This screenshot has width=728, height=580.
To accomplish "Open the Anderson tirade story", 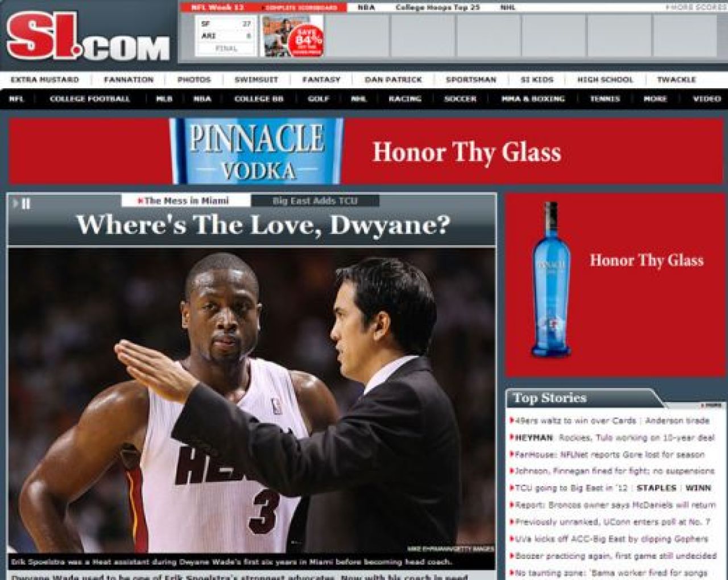I will pos(677,421).
